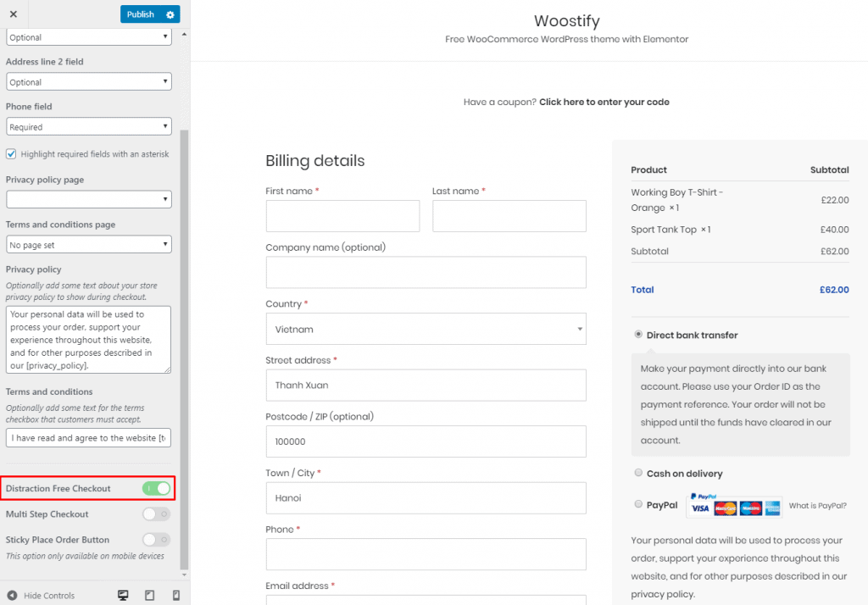
Task: Focus the Company name input
Action: coord(426,272)
